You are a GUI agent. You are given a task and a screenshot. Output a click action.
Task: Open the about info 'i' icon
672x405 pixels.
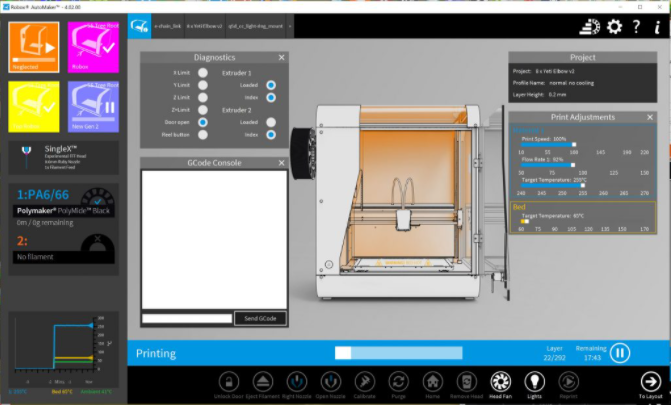[x=657, y=27]
